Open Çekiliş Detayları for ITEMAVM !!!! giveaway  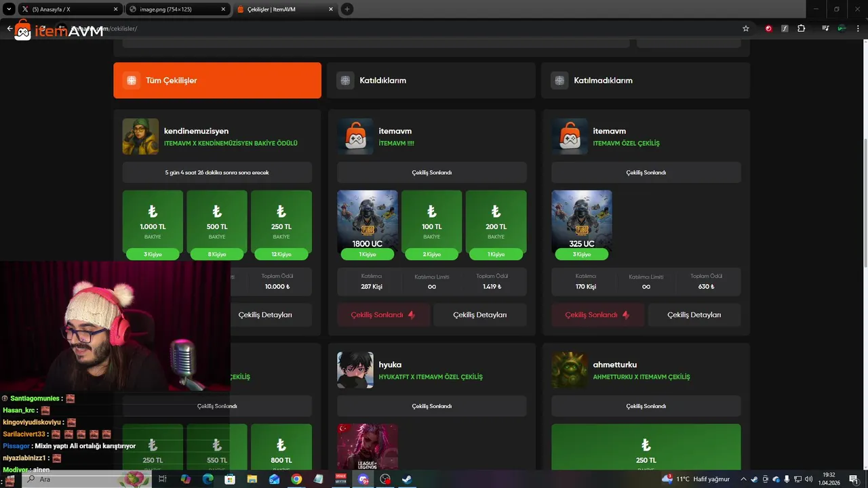click(480, 314)
